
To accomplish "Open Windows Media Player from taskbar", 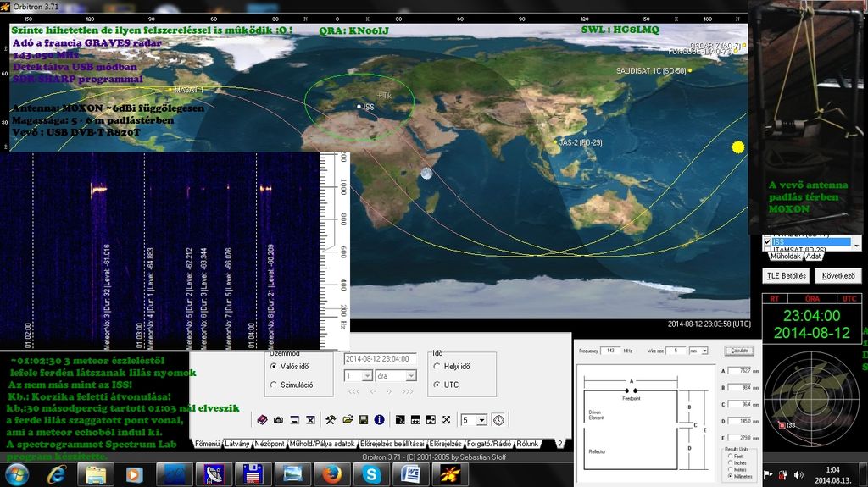I will [x=135, y=474].
